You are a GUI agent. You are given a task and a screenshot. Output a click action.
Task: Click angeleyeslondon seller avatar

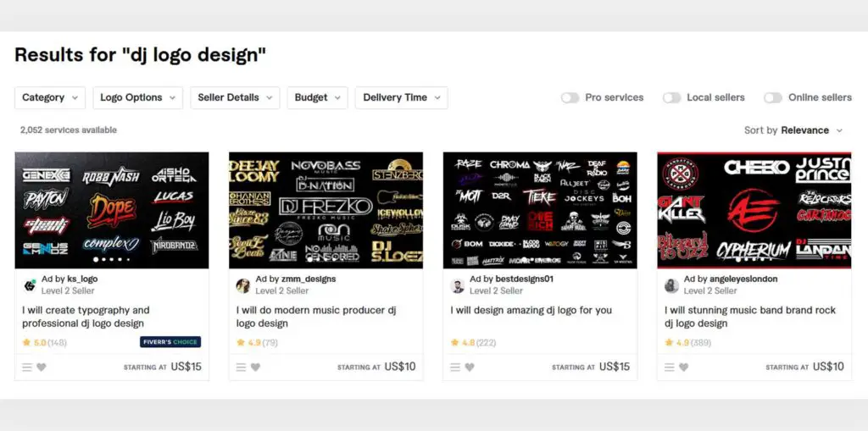click(671, 285)
